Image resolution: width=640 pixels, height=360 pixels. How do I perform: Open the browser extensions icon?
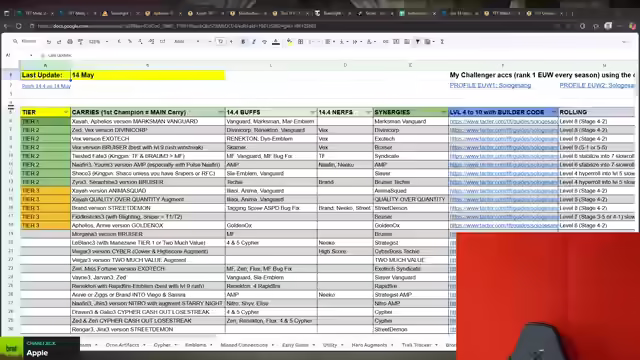point(596,26)
